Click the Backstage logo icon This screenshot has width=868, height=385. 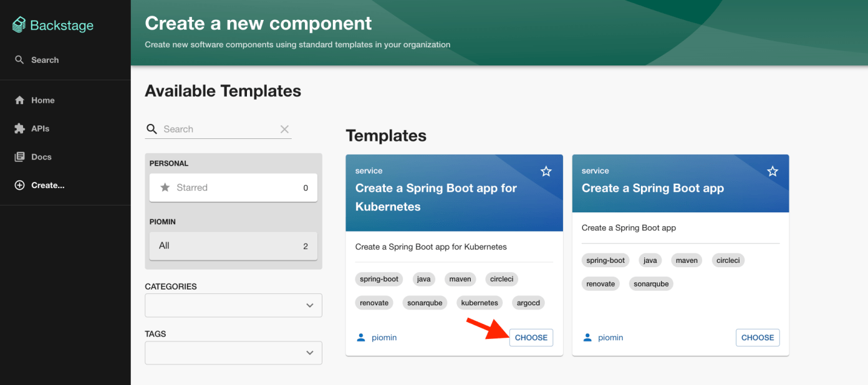tap(19, 25)
